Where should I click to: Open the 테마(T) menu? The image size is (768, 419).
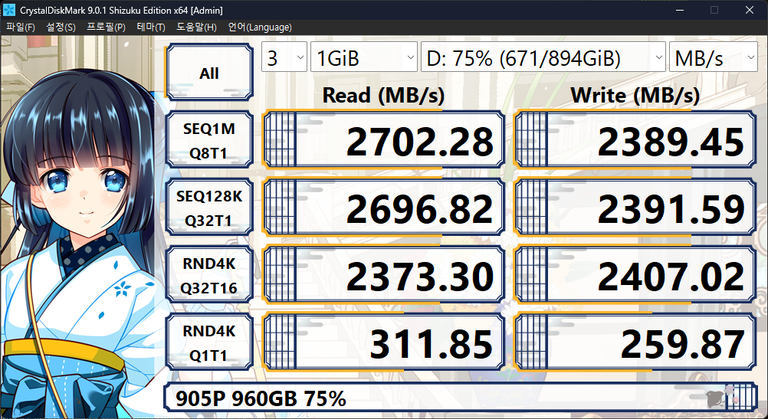151,27
